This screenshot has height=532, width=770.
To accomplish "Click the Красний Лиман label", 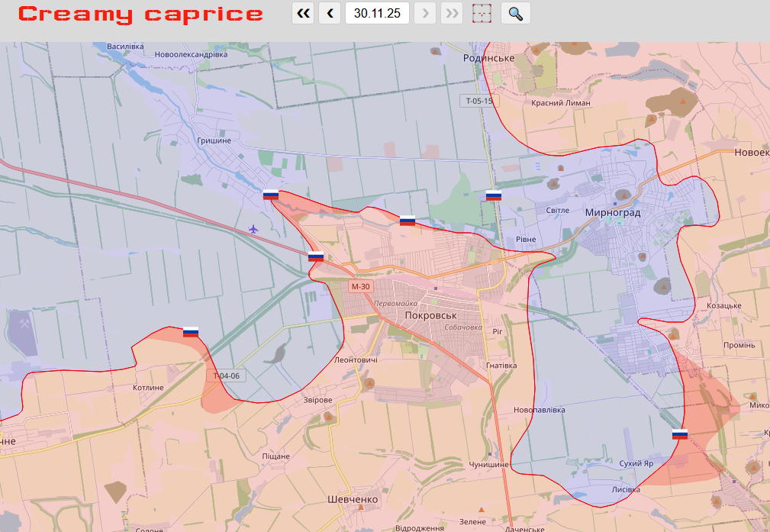I will point(561,103).
